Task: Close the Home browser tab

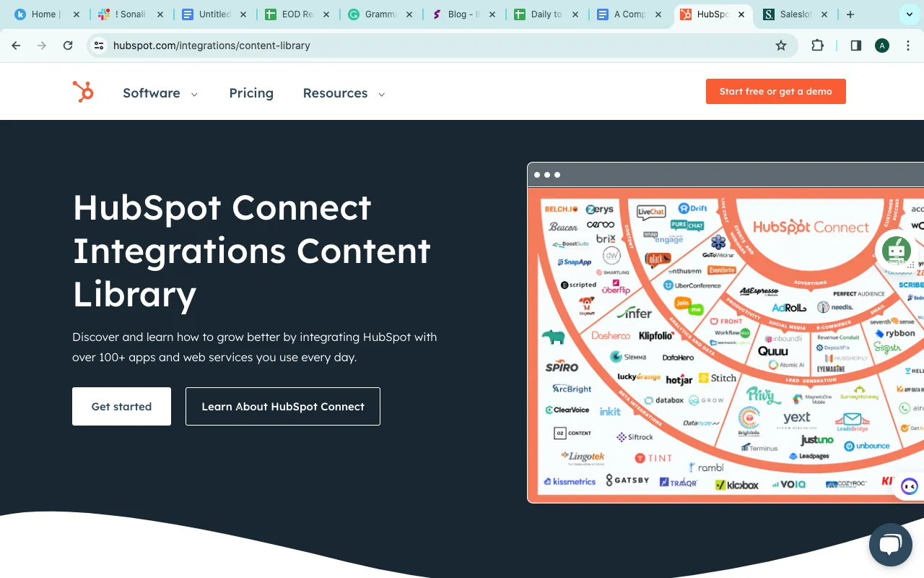Action: (x=77, y=14)
